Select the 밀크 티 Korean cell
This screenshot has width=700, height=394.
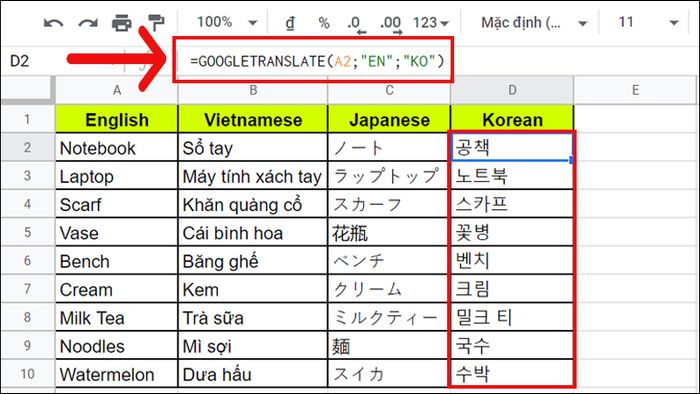coord(512,317)
